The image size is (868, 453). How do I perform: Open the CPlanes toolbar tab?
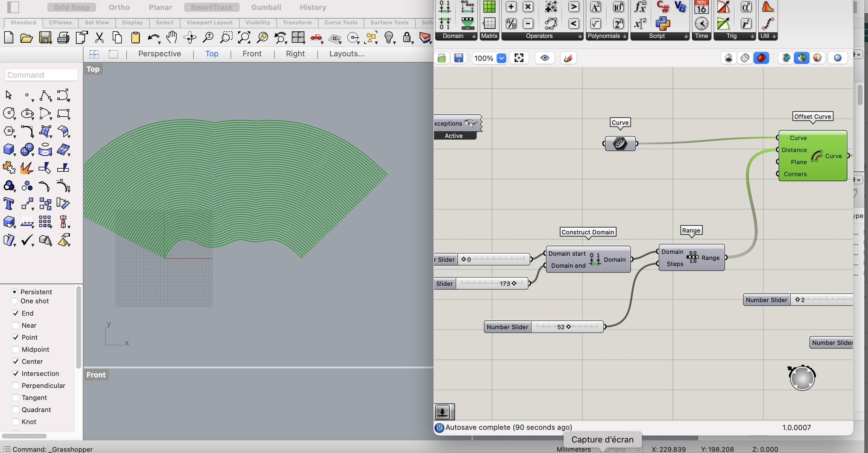click(60, 23)
